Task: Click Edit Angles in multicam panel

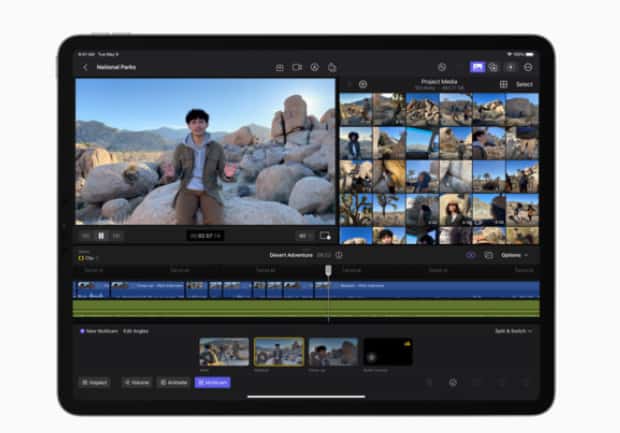Action: point(135,331)
